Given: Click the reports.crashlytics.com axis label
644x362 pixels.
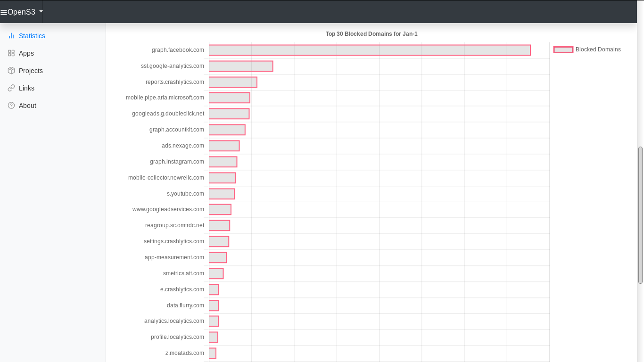Looking at the screenshot, I should 175,82.
